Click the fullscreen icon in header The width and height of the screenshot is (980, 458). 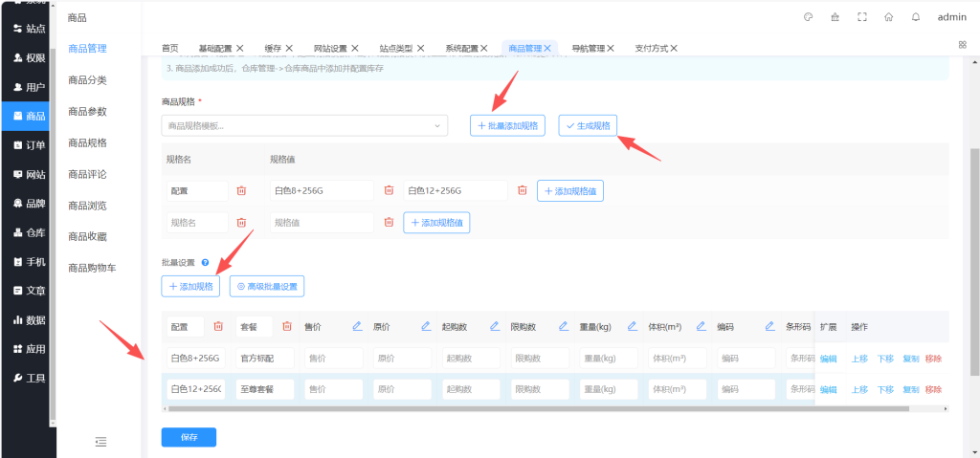tap(862, 17)
